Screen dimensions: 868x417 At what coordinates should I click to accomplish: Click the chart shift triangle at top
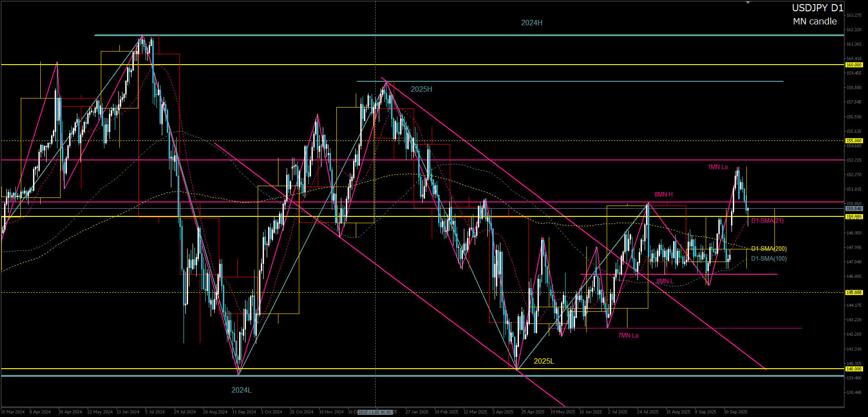tap(748, 3)
